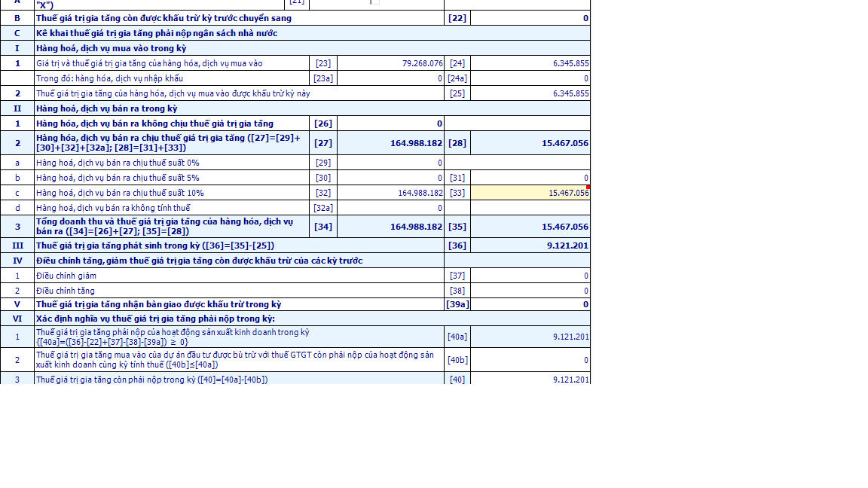Click the yellow highlighted VAT cell [33]
Image resolution: width=868 pixels, height=488 pixels.
530,193
